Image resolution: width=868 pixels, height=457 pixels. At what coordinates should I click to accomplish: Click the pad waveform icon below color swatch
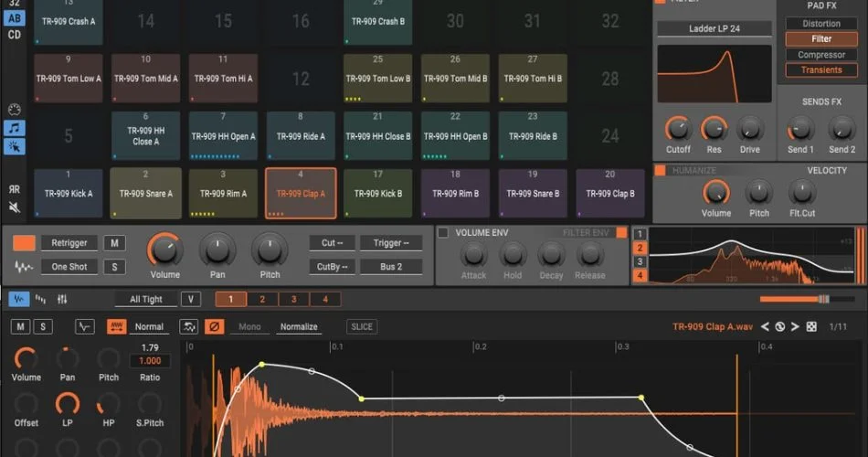(x=24, y=267)
